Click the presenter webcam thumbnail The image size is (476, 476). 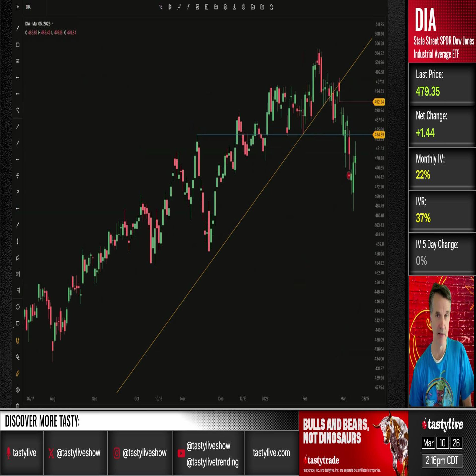coord(441,341)
